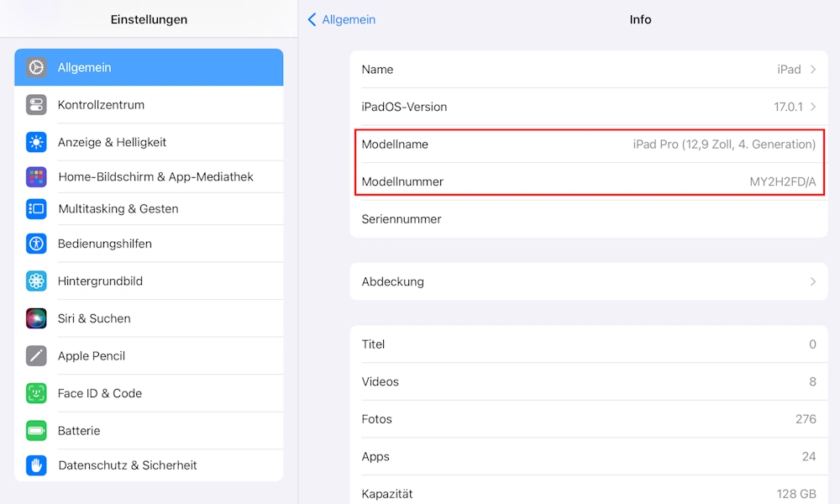Screen dimensions: 840x504
Task: Click the Titel count 0
Action: pyautogui.click(x=812, y=344)
